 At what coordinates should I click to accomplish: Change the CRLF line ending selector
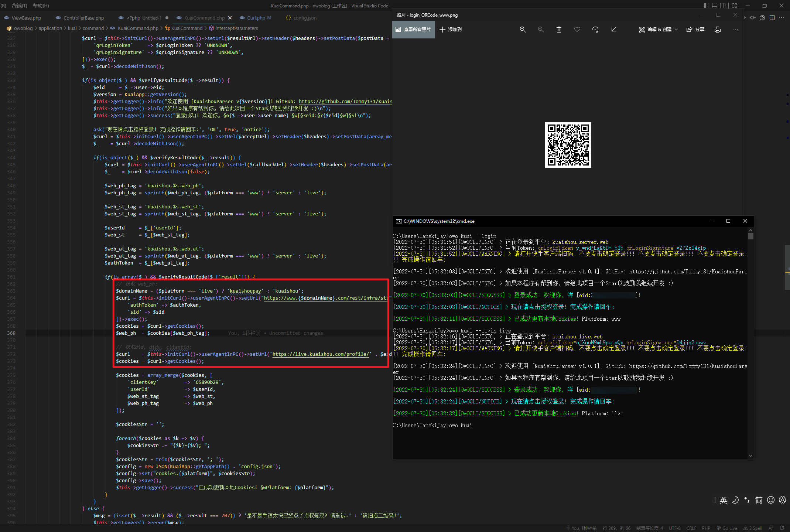pyautogui.click(x=691, y=528)
